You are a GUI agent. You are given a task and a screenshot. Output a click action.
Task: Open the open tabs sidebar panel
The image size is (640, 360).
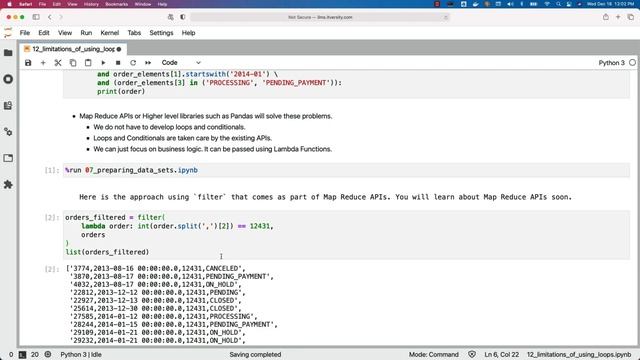[x=8, y=158]
